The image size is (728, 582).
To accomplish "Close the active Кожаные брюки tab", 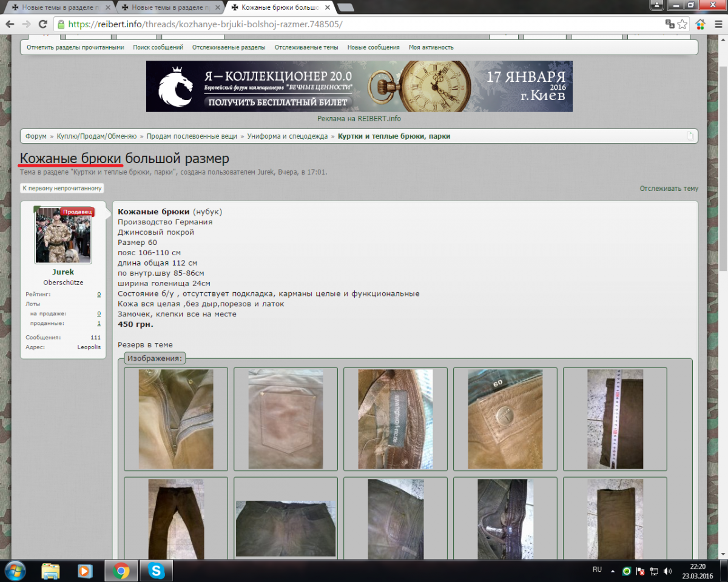I will click(x=326, y=7).
